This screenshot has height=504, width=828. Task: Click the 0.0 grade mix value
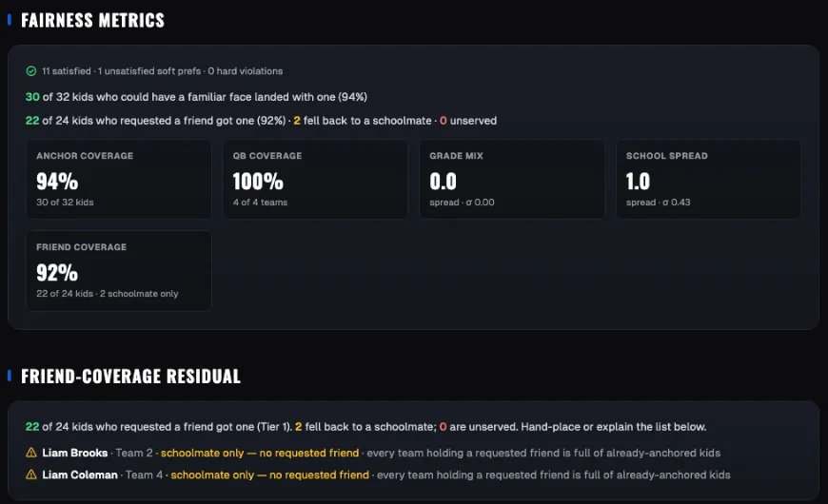tap(444, 182)
